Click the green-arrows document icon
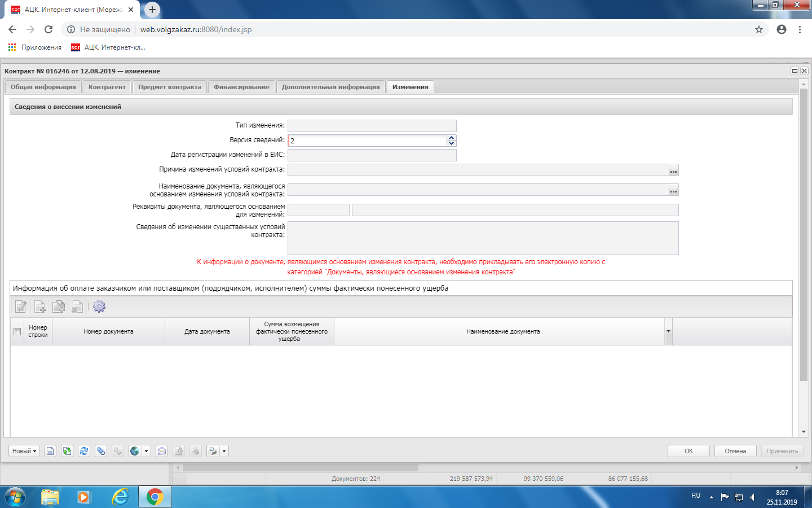This screenshot has height=508, width=812. point(67,451)
